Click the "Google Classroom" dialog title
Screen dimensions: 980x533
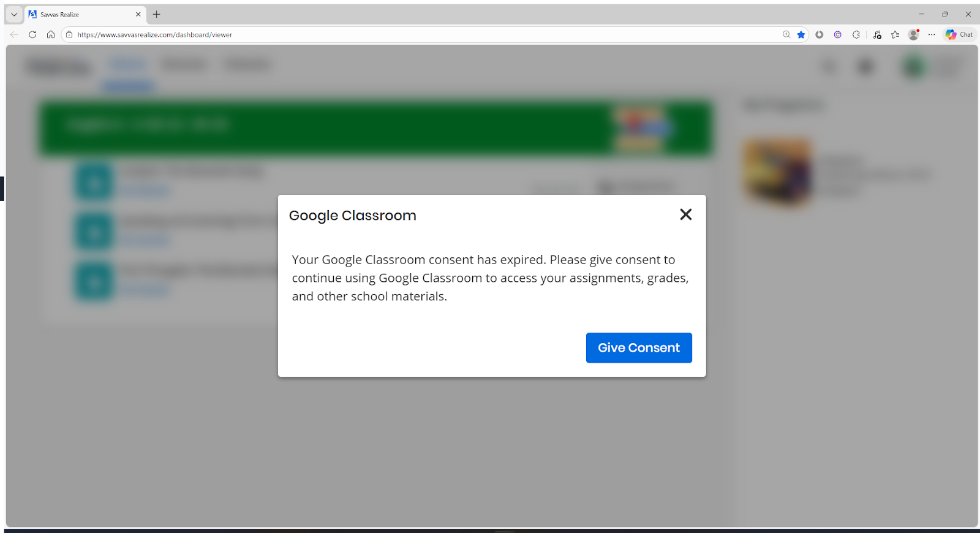coord(353,216)
